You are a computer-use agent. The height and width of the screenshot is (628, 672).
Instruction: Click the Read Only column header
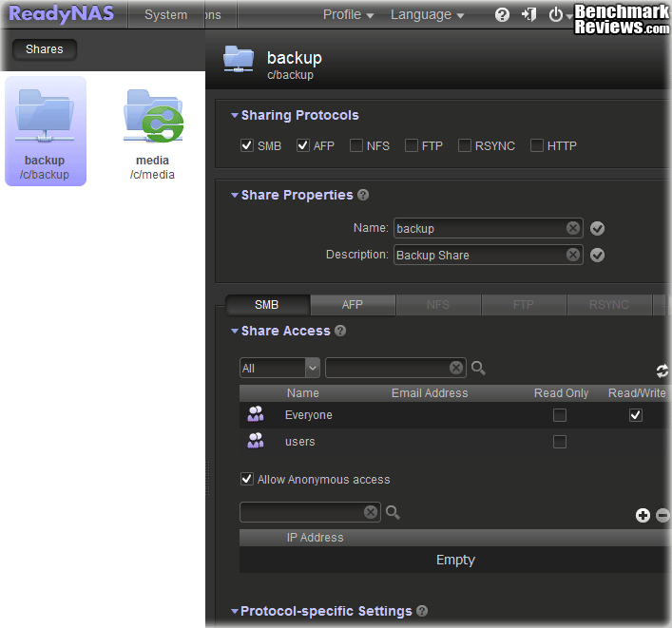coord(561,393)
